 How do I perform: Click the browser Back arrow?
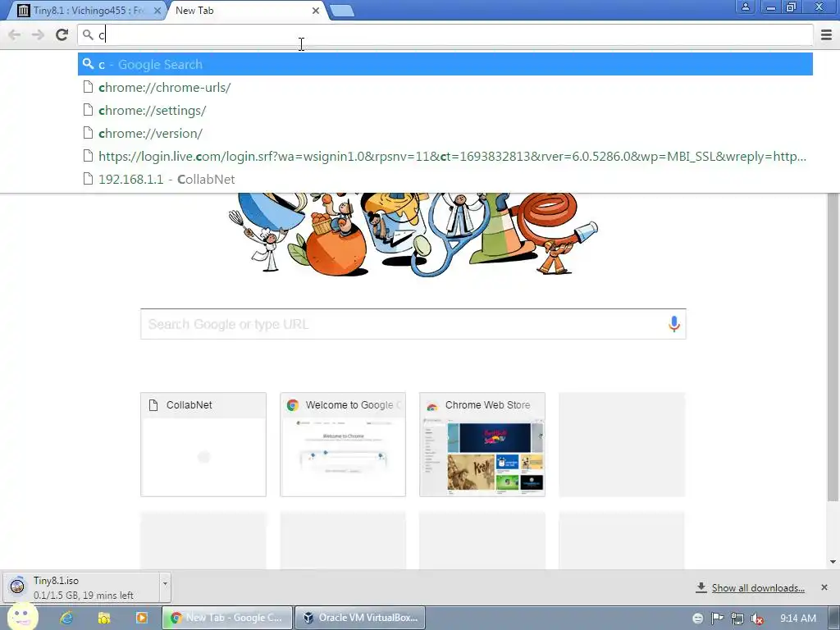point(15,34)
